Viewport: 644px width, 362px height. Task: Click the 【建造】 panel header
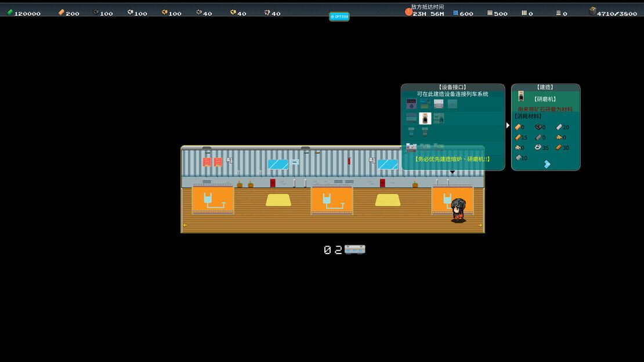point(545,87)
